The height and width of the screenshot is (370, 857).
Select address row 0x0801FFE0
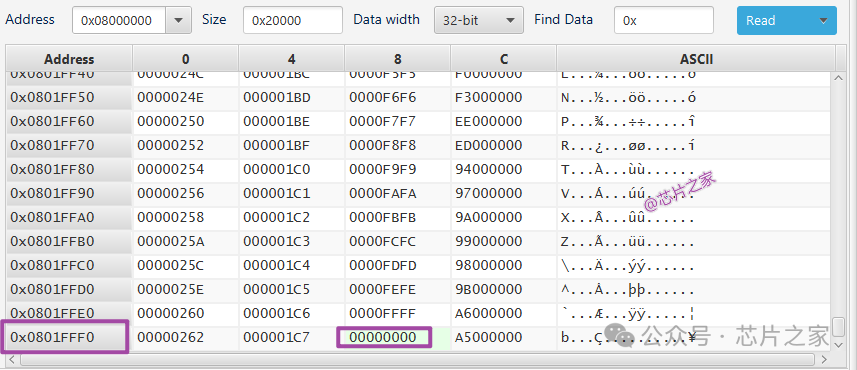coord(69,314)
